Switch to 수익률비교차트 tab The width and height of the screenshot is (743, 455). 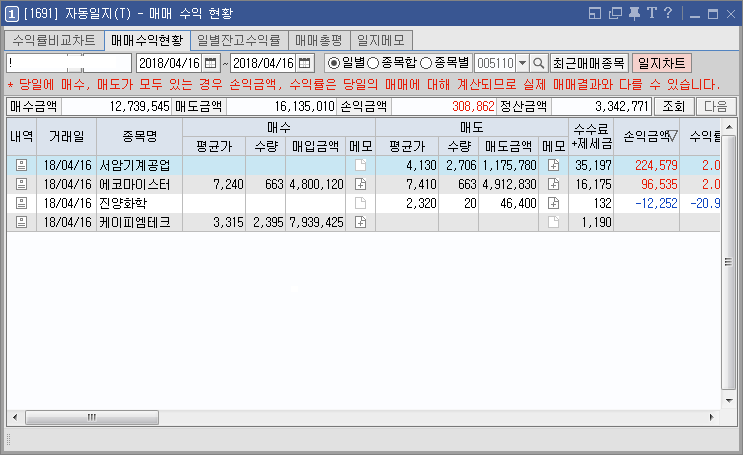(54, 40)
